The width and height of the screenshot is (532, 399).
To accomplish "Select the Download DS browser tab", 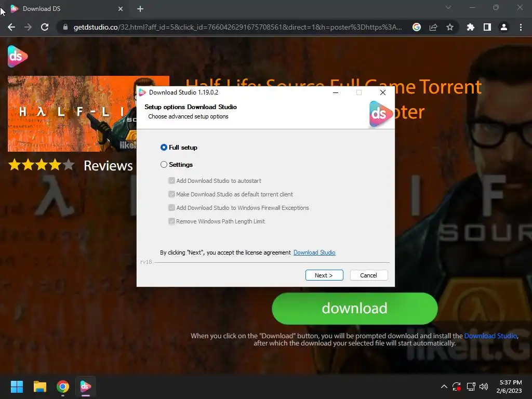I will (x=66, y=9).
